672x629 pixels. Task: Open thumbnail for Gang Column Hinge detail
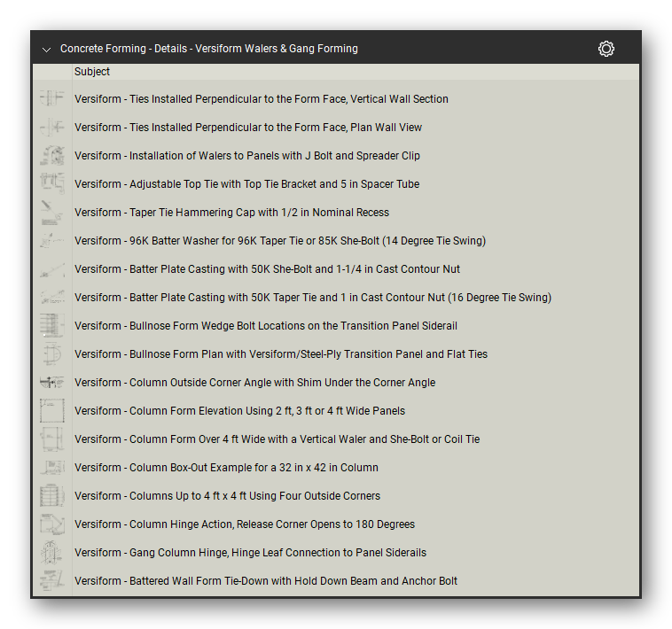[52, 552]
